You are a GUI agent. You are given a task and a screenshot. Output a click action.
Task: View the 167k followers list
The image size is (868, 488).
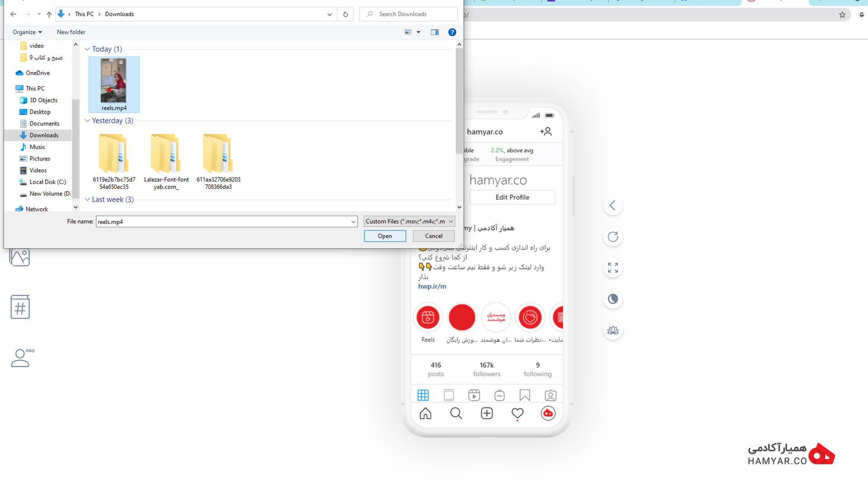point(486,369)
